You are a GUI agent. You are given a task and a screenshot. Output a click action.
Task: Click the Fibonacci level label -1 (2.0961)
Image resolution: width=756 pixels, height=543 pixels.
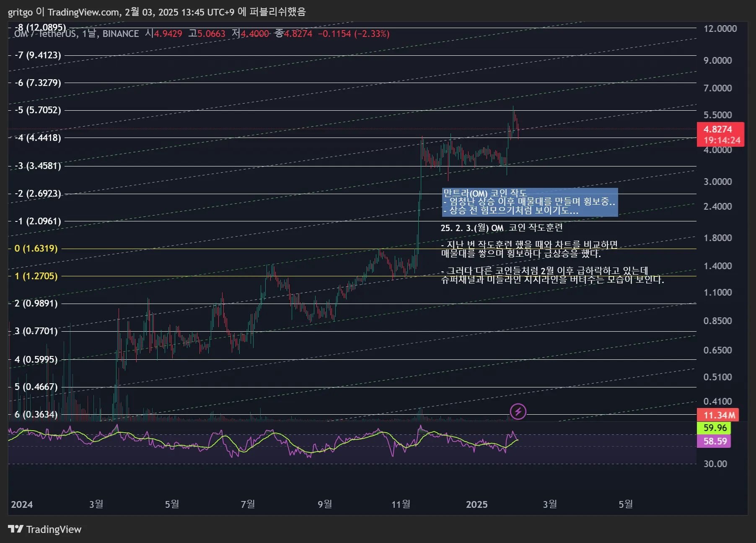pyautogui.click(x=38, y=221)
